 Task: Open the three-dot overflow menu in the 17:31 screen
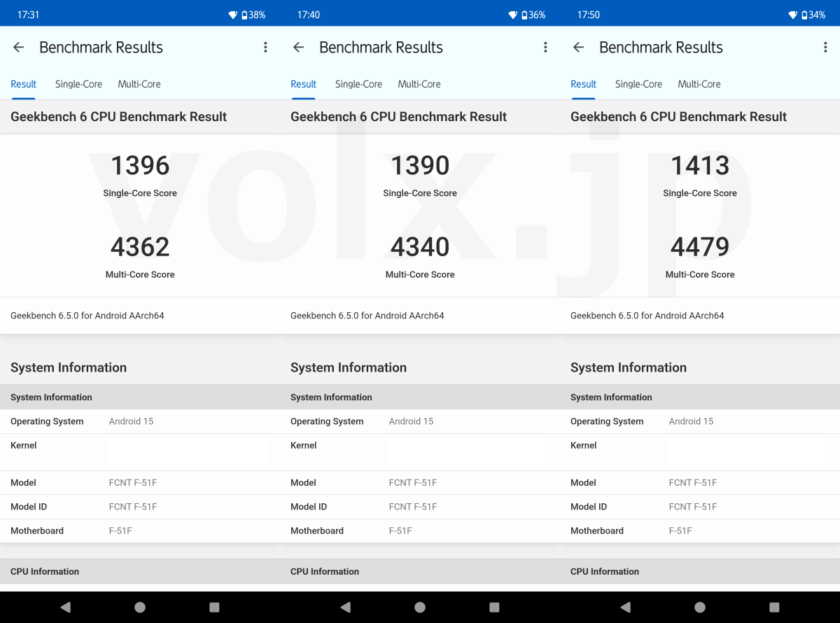[265, 48]
